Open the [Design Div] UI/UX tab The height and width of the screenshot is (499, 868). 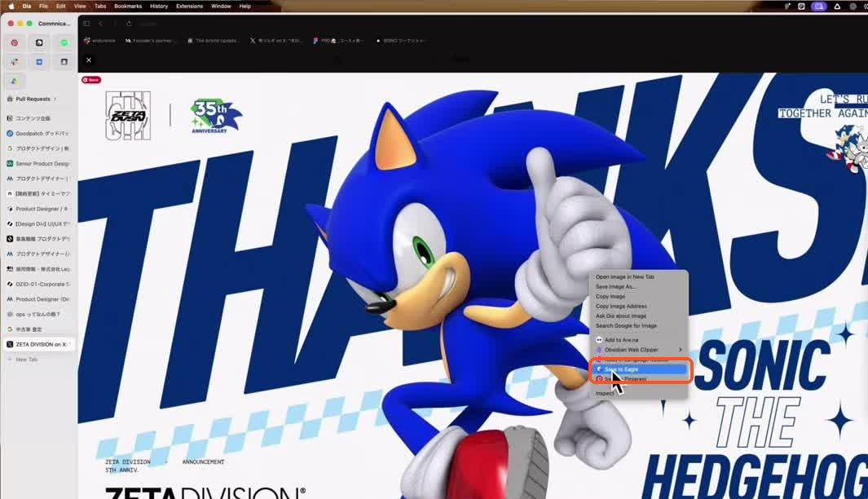click(39, 223)
